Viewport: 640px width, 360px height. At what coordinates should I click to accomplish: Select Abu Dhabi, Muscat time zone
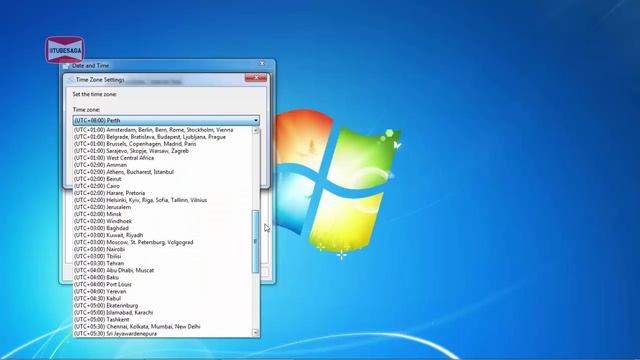163,270
